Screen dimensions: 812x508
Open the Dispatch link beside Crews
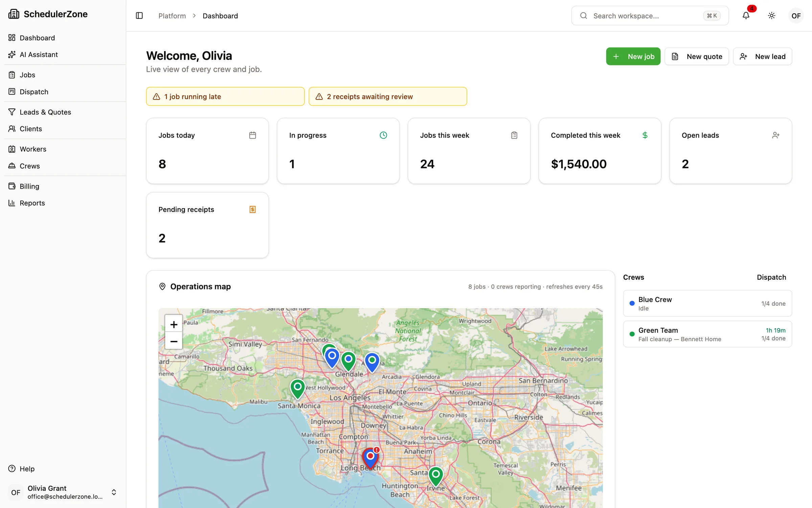click(x=771, y=277)
